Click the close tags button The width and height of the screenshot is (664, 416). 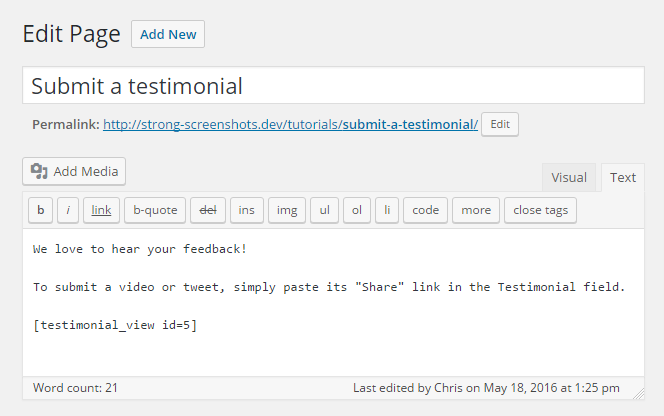[x=540, y=210]
